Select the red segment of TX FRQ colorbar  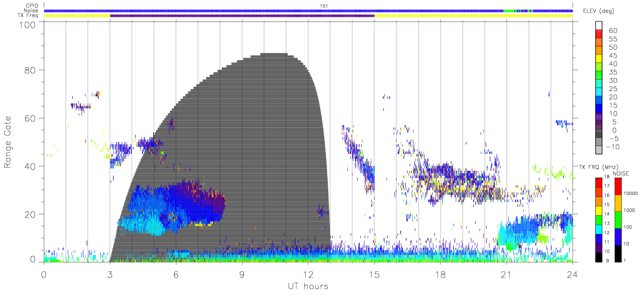[x=599, y=182]
